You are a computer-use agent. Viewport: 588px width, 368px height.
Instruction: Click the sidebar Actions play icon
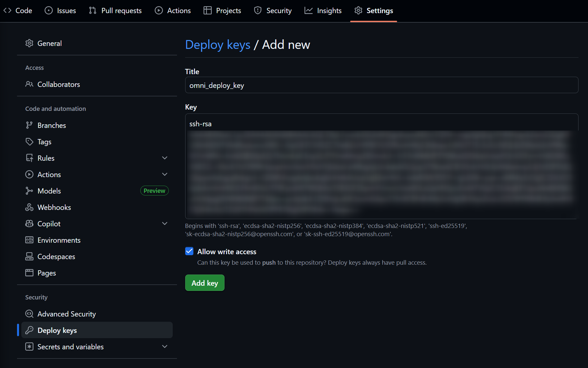click(29, 174)
